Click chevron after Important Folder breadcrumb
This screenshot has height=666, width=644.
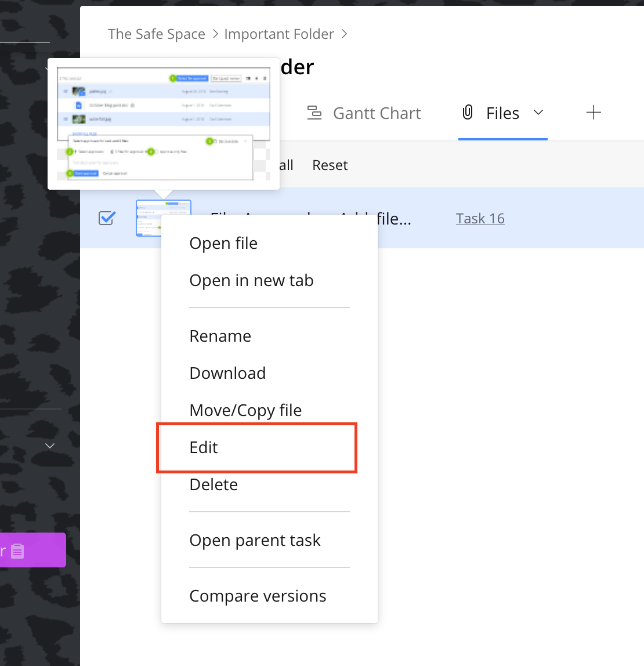click(345, 34)
